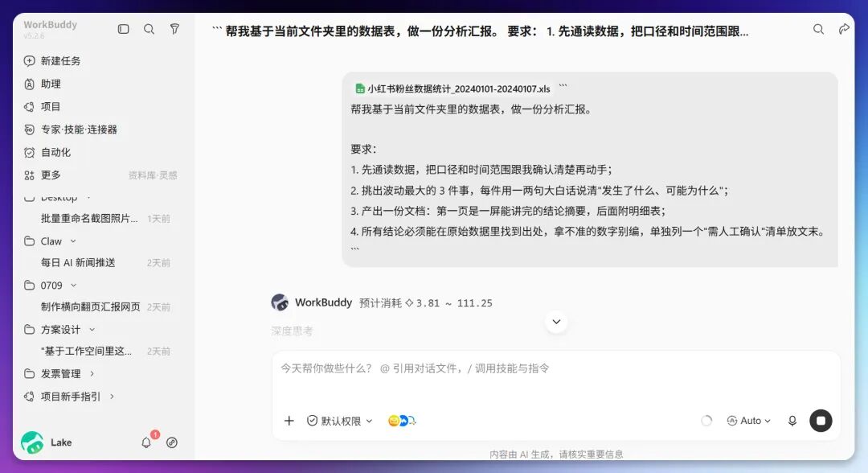Collapse the 0709 folder chevron
Viewport: 868px width, 473px height.
point(74,286)
